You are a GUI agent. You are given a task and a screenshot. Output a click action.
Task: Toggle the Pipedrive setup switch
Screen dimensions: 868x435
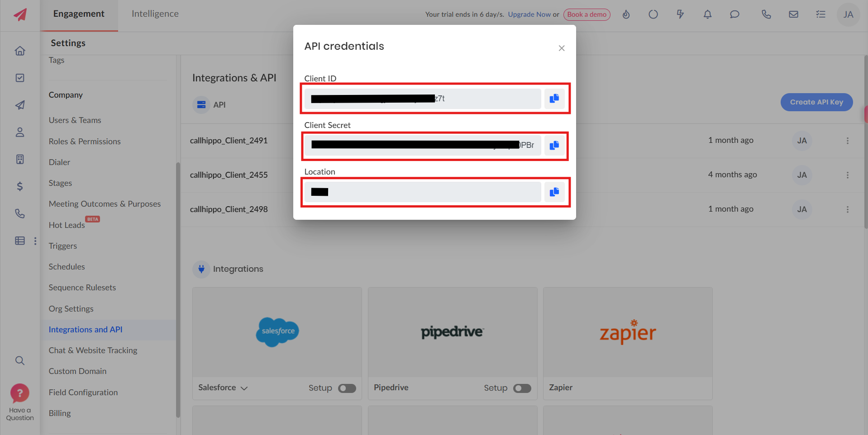(x=522, y=388)
